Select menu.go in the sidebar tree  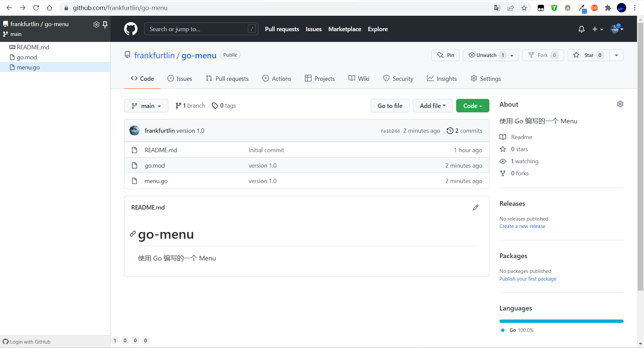tap(55, 67)
